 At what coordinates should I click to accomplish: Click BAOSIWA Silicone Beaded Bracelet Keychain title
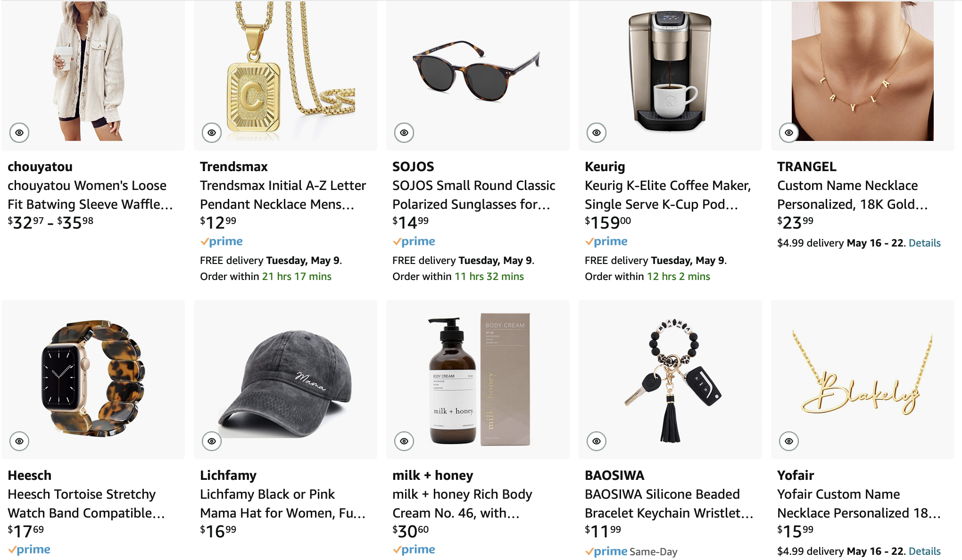668,503
